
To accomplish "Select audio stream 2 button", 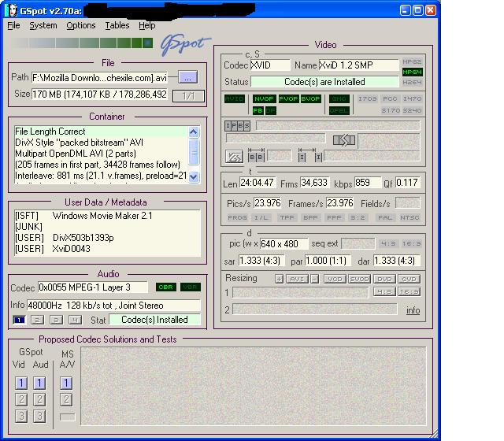I will [38, 320].
